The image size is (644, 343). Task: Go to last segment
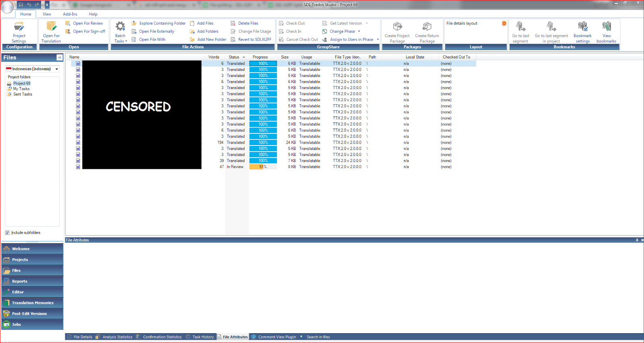point(520,32)
